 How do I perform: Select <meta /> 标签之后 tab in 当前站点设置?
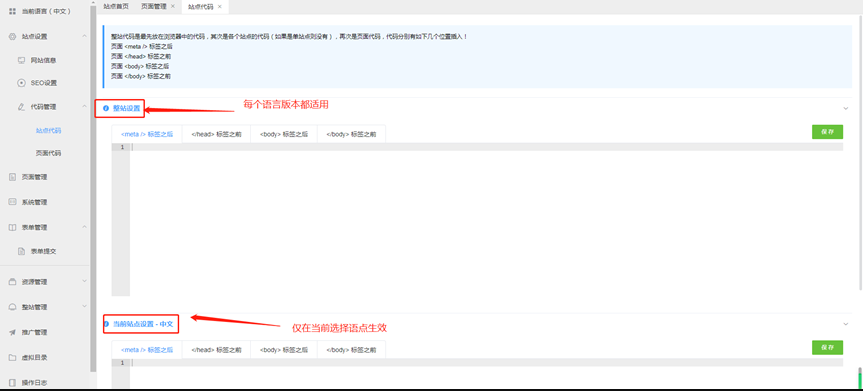[147, 350]
